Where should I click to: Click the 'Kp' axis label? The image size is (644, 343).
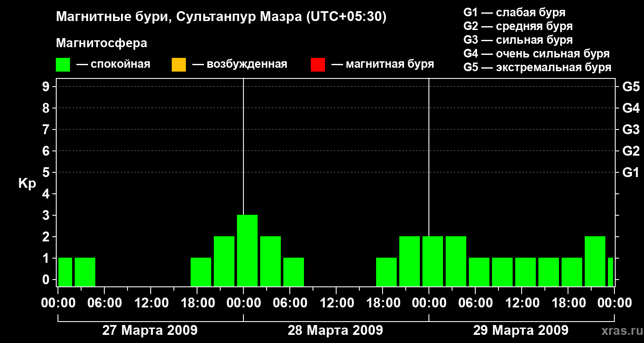point(27,184)
